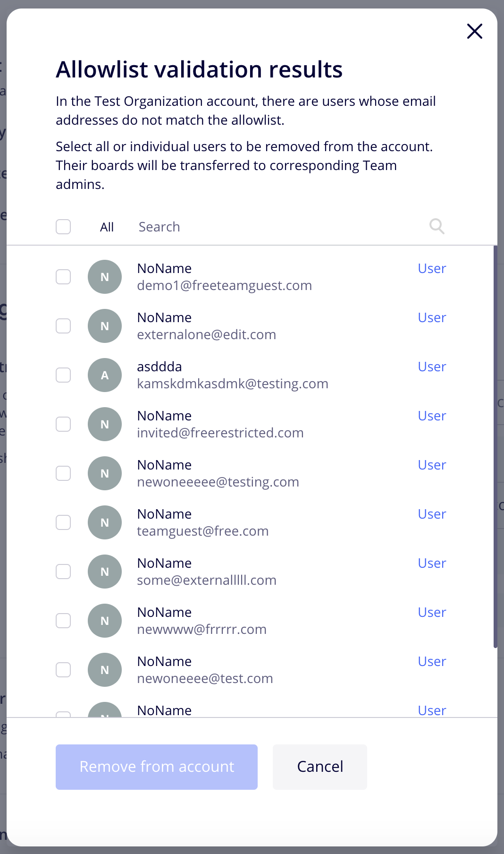Click the search magnifier icon

(437, 226)
